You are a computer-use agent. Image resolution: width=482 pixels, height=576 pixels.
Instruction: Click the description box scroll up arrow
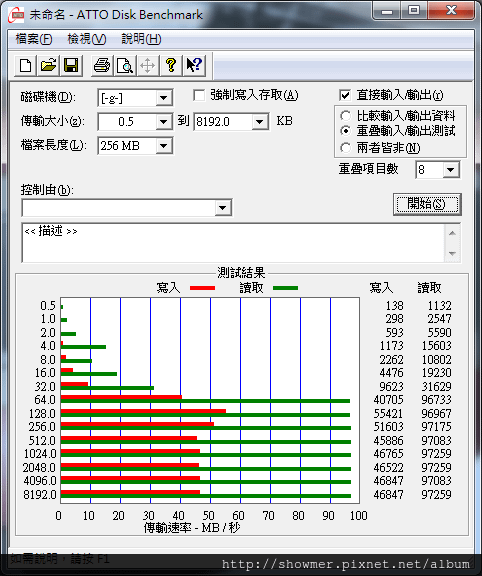coord(452,233)
